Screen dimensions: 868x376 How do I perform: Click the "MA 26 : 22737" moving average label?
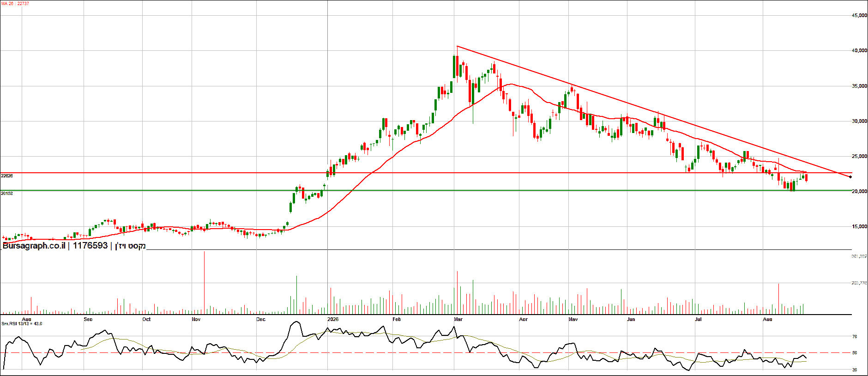click(15, 4)
